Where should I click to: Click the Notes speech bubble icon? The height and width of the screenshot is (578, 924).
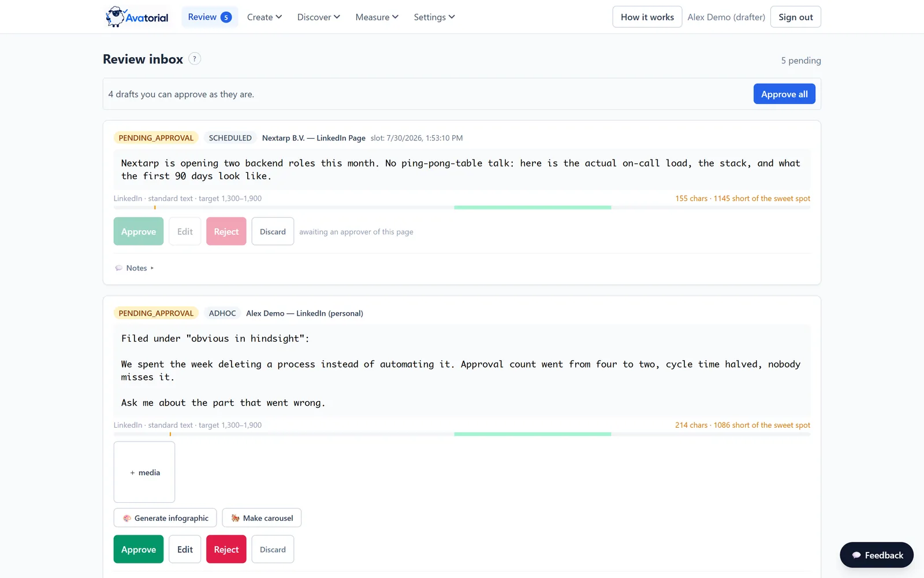(x=119, y=268)
